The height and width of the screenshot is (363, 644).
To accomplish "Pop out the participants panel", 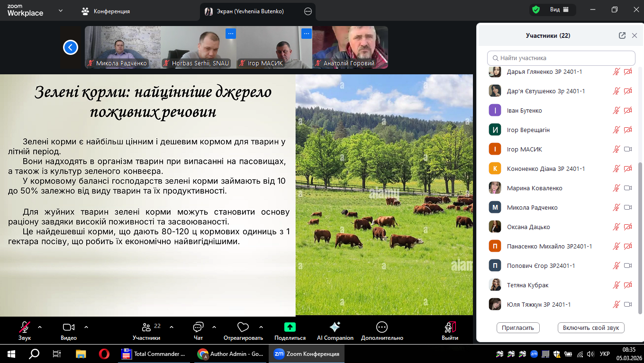I will (622, 35).
